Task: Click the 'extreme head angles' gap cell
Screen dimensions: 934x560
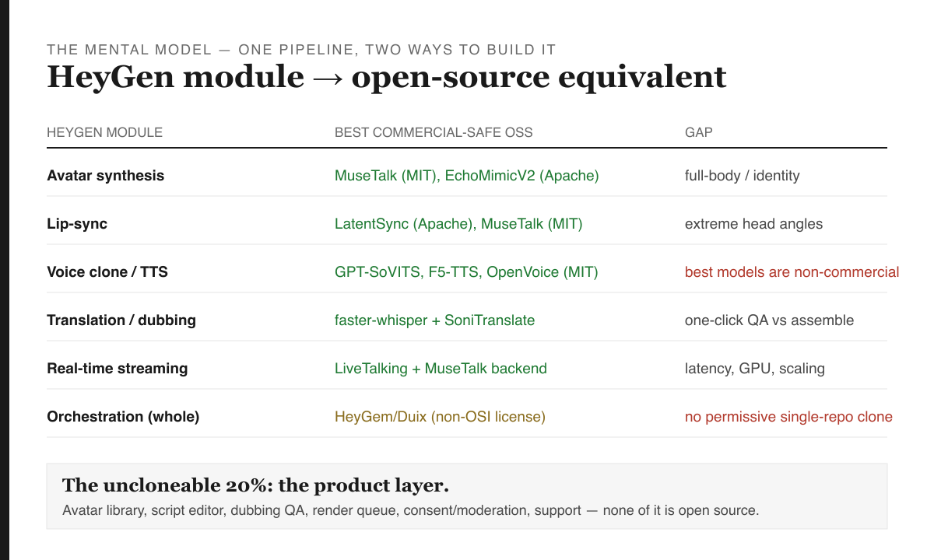Action: [x=753, y=224]
